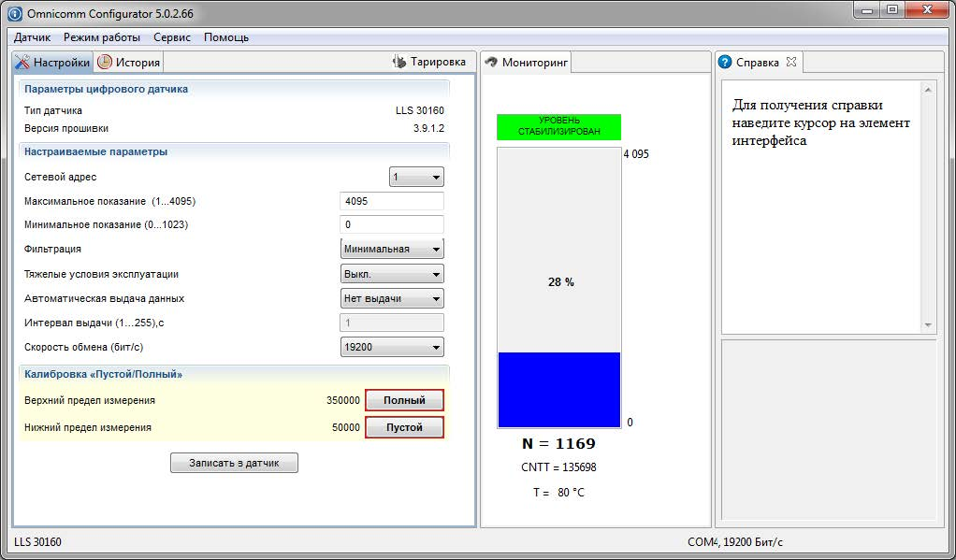Expand the Тяжелые условия эксплуатации dropdown
The height and width of the screenshot is (560, 956).
pyautogui.click(x=392, y=274)
